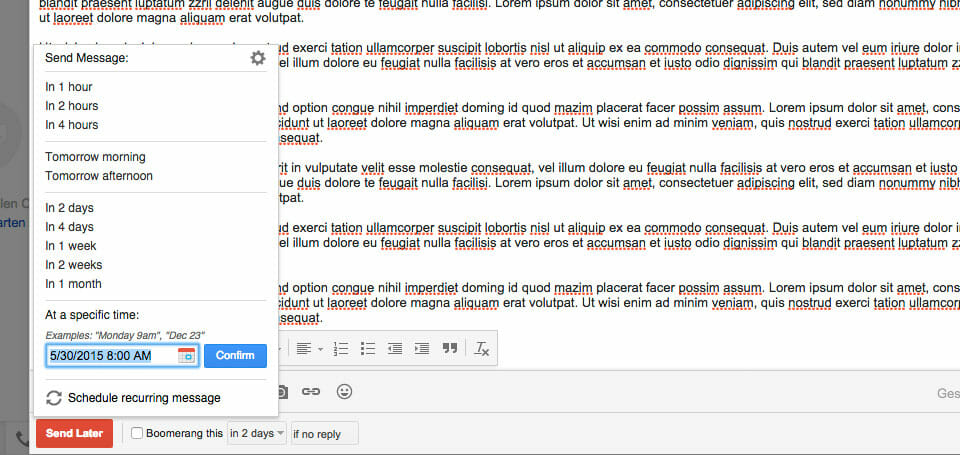Click the numbered list icon
This screenshot has width=960, height=455.
click(341, 348)
